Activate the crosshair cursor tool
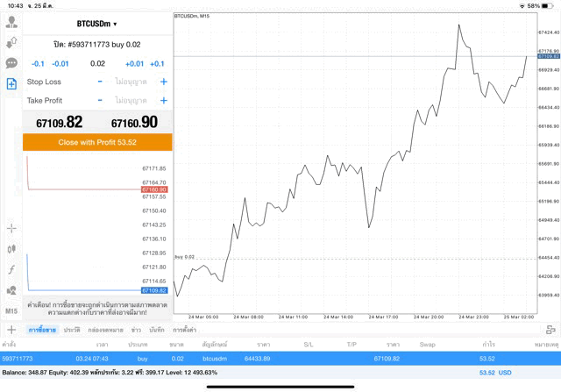 point(11,228)
